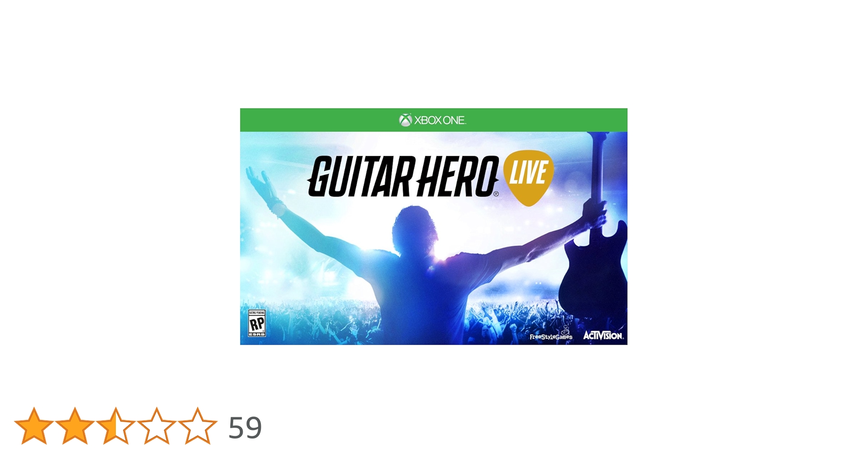Click the half-filled third rating star

116,426
